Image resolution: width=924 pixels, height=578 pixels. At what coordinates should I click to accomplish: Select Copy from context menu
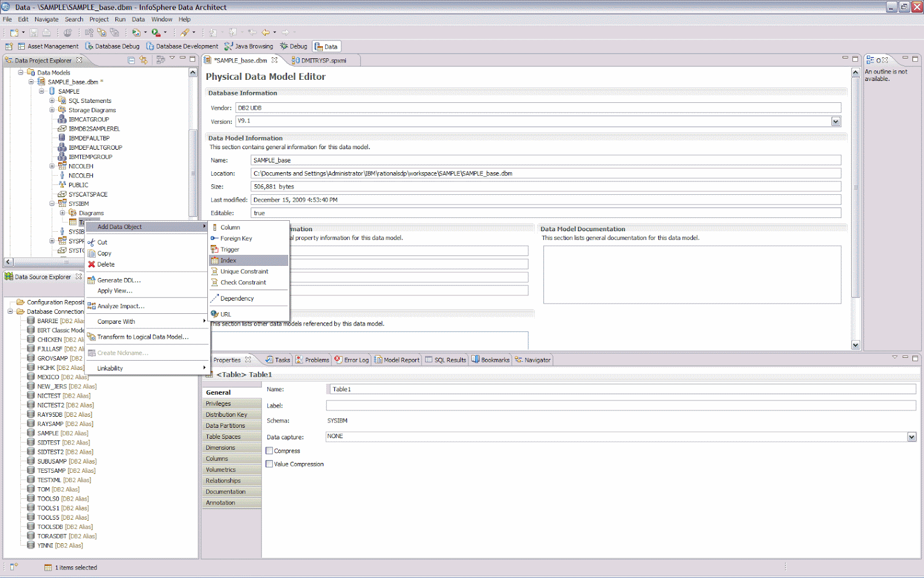coord(147,253)
